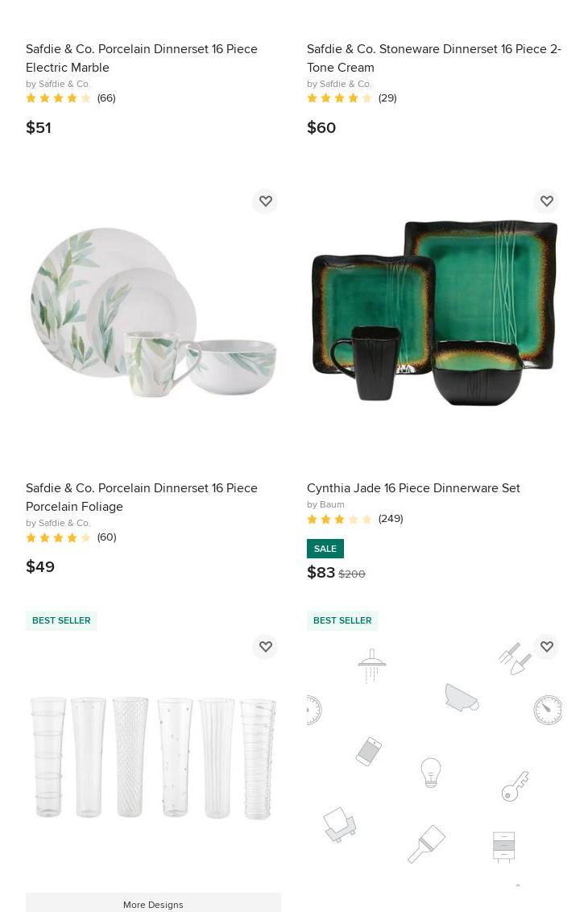Open Safdie Electric Marble dinnerset title link
This screenshot has height=912, width=588.
(x=141, y=58)
